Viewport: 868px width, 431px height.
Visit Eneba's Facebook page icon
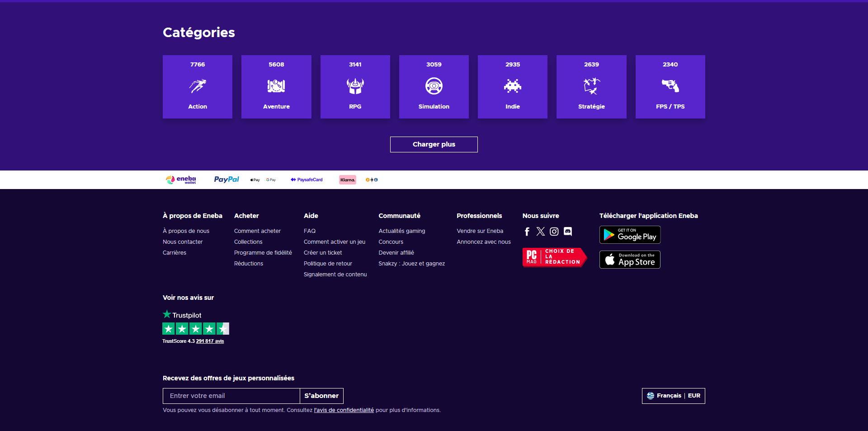527,232
